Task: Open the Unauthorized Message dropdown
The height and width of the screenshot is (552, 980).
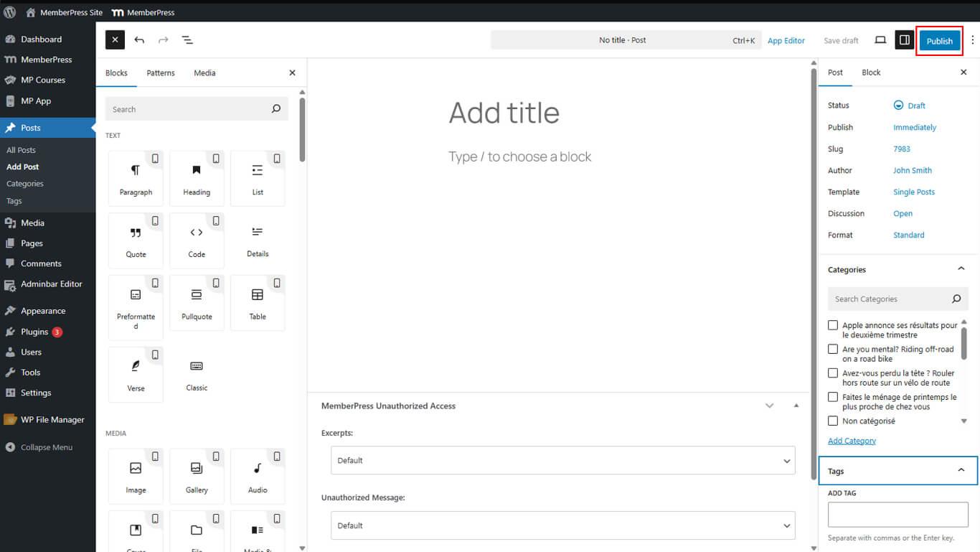Action: pyautogui.click(x=562, y=525)
